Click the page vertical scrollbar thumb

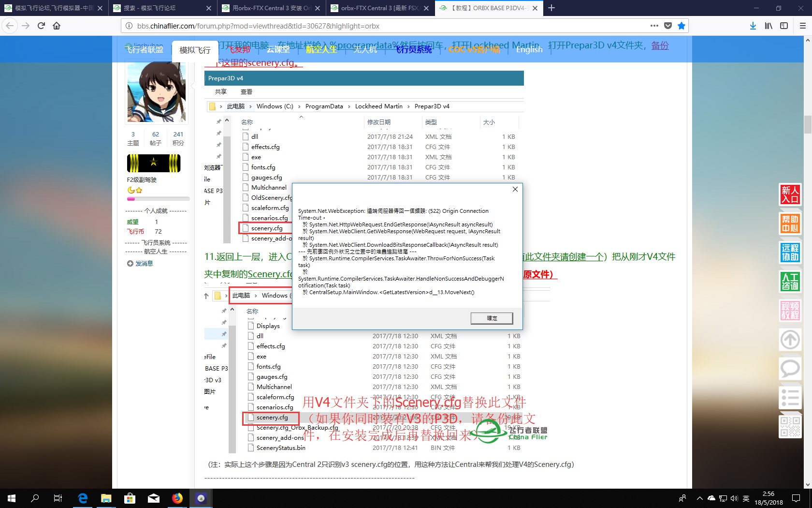(808, 124)
